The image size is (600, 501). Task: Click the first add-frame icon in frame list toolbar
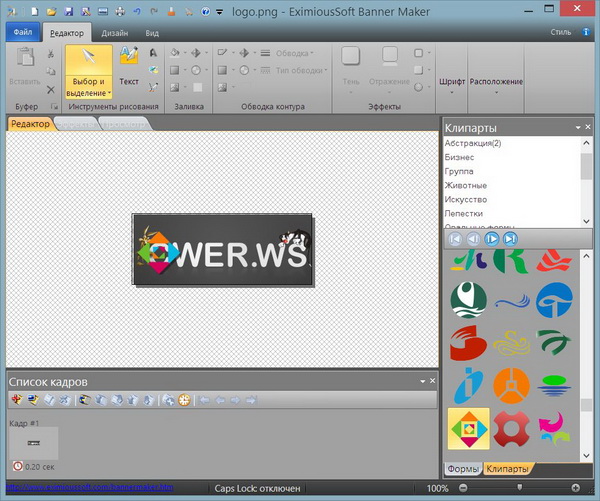pos(16,400)
